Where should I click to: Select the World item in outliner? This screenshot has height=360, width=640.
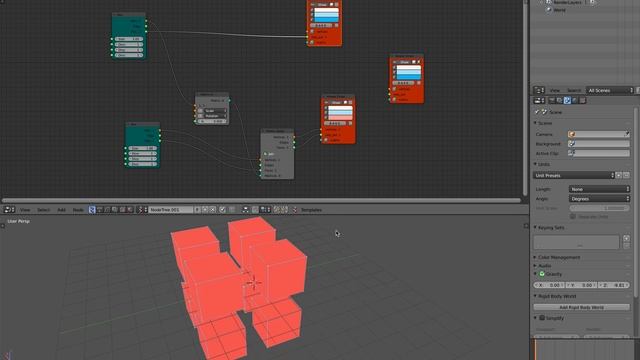560,10
